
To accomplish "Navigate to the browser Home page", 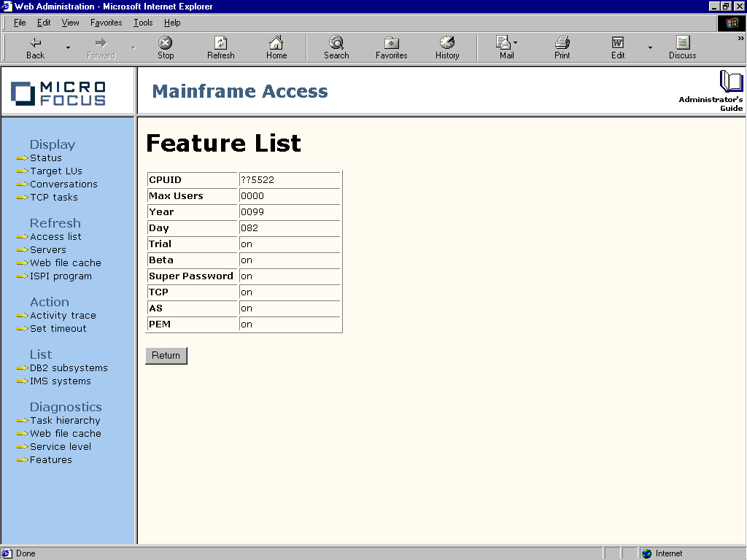I will tap(276, 47).
